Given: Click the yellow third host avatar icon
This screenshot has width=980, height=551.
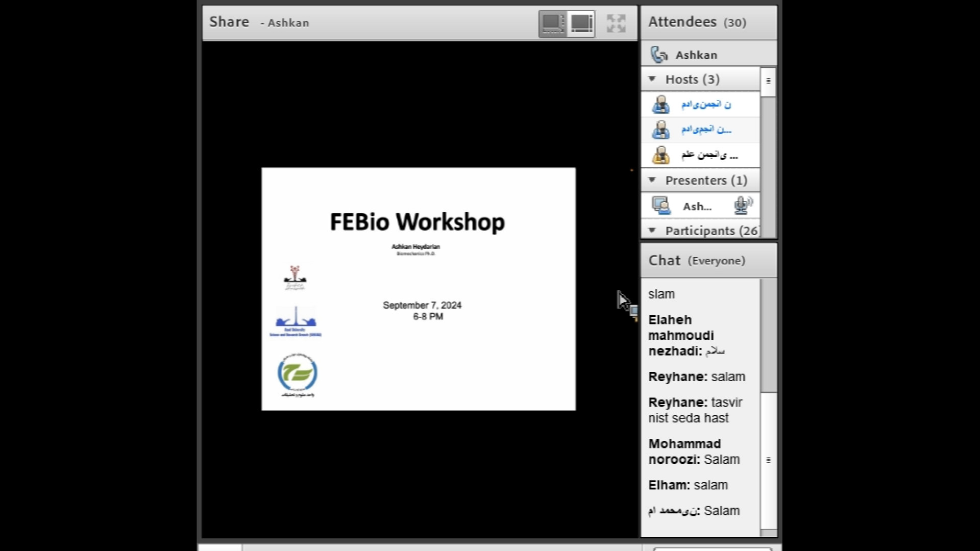Looking at the screenshot, I should click(x=660, y=155).
